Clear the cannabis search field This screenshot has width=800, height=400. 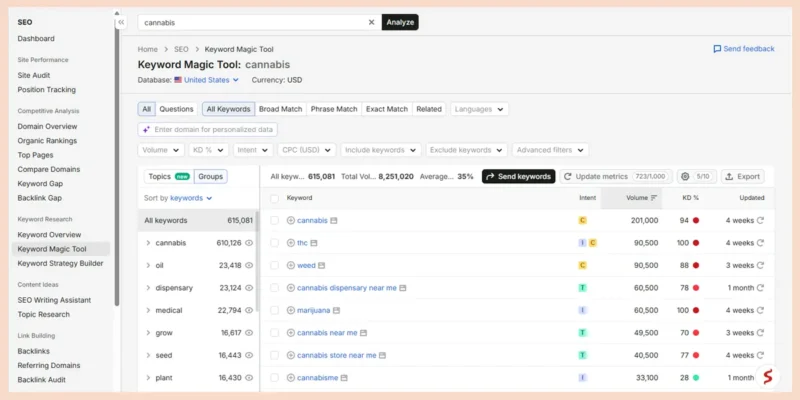click(x=371, y=22)
